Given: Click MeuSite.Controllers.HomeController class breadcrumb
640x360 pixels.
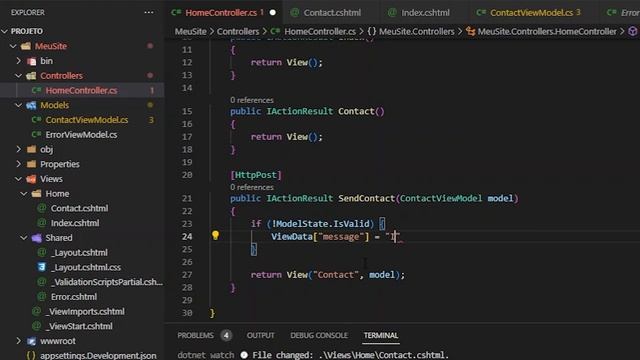Looking at the screenshot, I should tap(547, 31).
